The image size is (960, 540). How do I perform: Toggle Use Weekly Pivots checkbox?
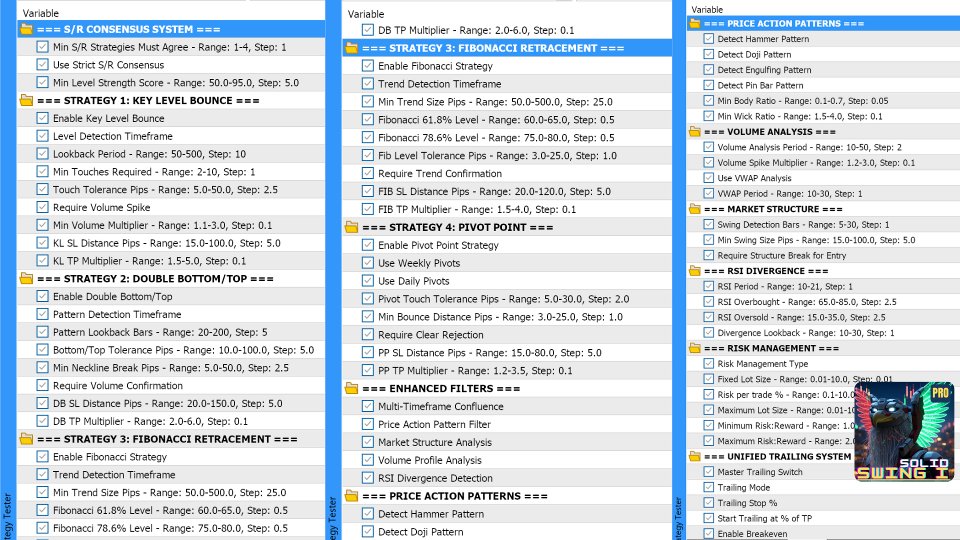[367, 263]
